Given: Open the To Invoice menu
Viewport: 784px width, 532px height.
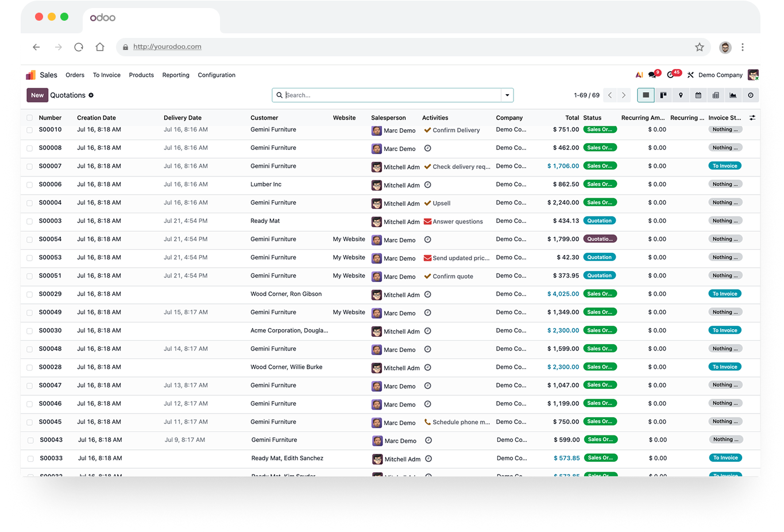Looking at the screenshot, I should coord(107,75).
